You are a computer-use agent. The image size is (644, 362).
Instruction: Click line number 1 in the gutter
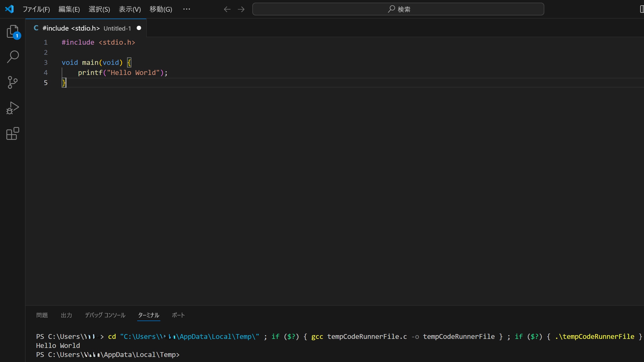pyautogui.click(x=46, y=42)
